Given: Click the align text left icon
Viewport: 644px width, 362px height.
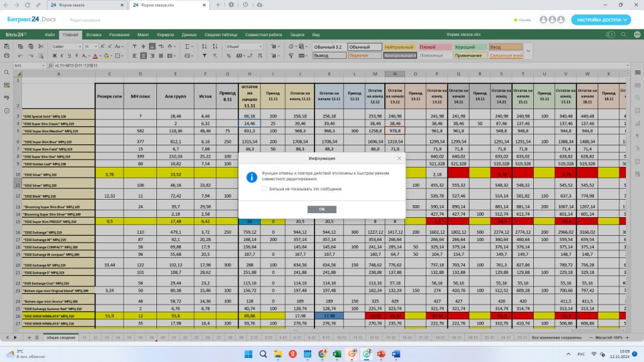Looking at the screenshot, I should 135,56.
